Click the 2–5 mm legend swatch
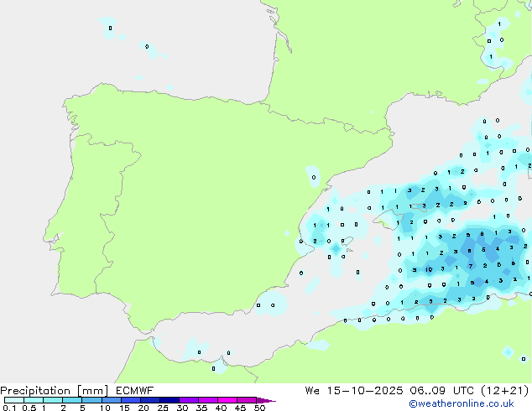 pos(72,400)
